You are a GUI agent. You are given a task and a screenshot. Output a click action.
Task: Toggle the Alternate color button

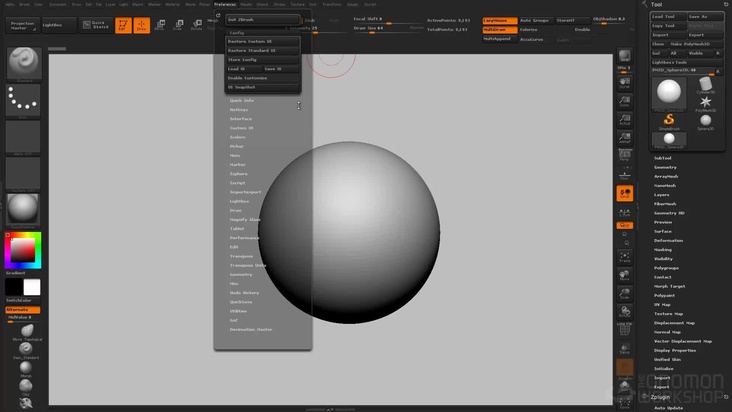22,310
